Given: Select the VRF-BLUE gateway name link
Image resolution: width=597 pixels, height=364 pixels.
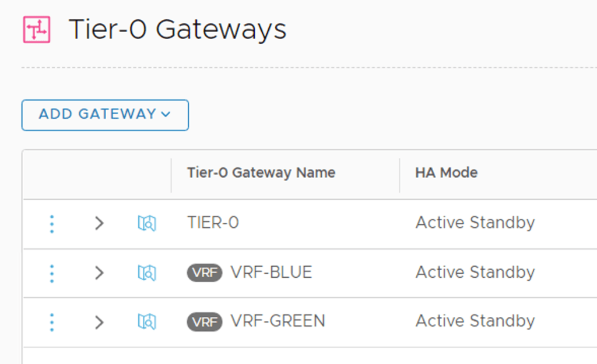Looking at the screenshot, I should tap(271, 273).
